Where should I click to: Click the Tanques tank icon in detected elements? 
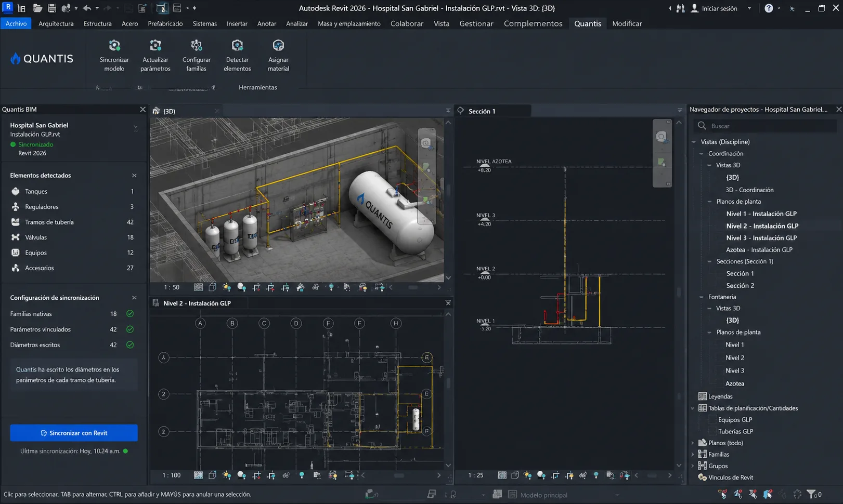point(16,191)
